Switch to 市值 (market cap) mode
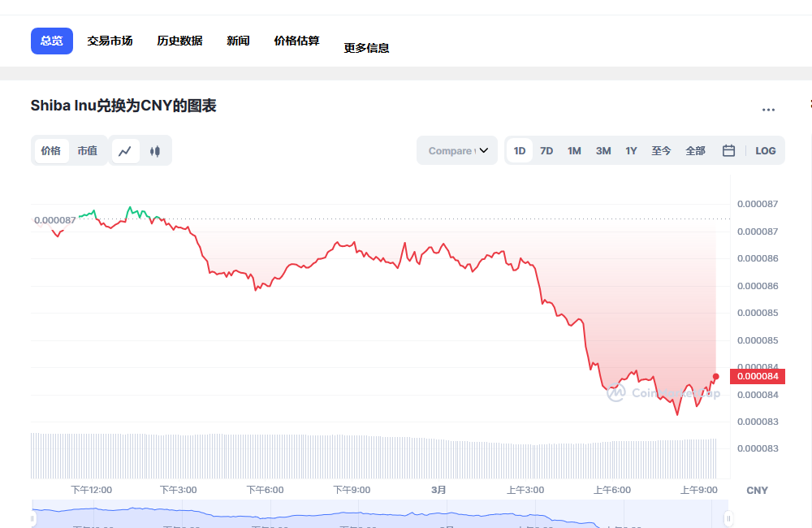 click(88, 150)
